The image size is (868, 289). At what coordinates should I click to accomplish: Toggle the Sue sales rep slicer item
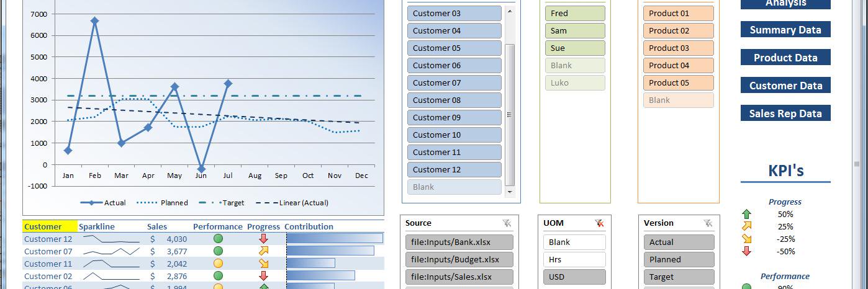pyautogui.click(x=575, y=48)
